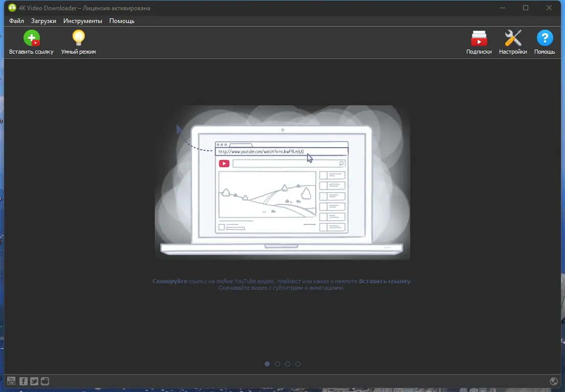Maximize the 4K Video Downloader window
Screen dimensions: 565x392
[x=525, y=8]
